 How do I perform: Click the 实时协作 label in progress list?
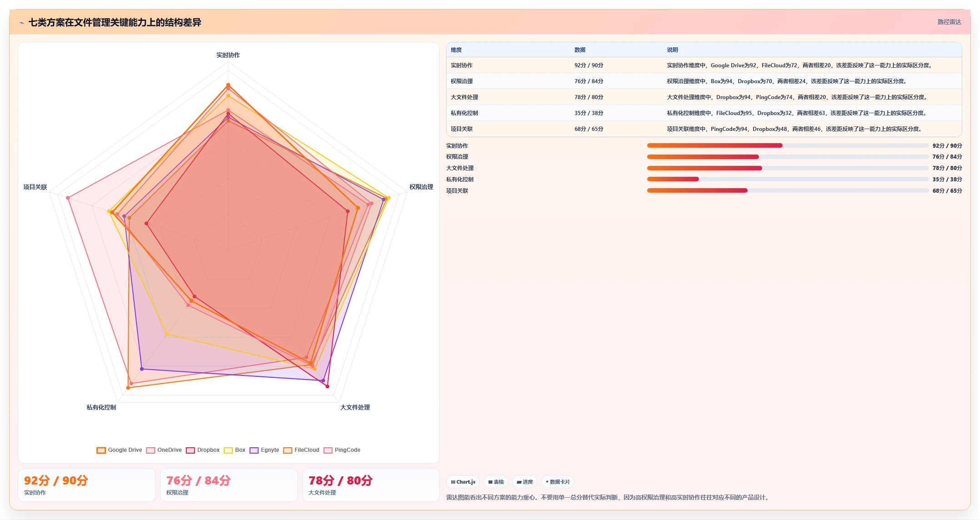click(x=457, y=146)
